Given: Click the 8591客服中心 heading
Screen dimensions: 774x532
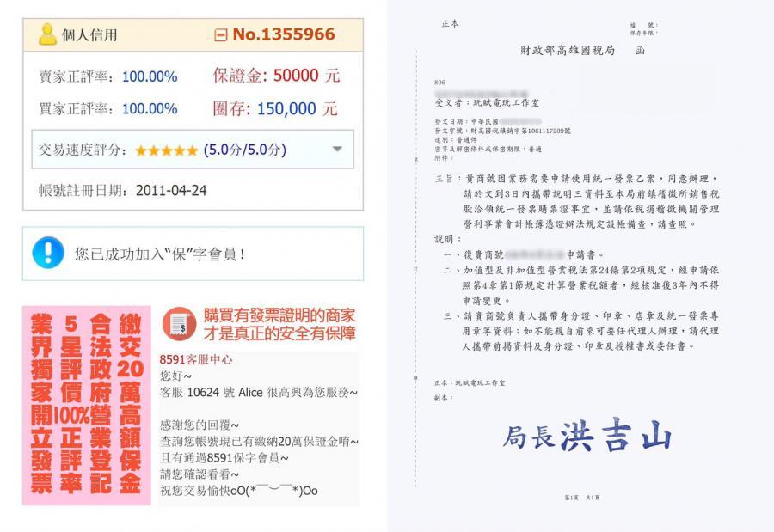Looking at the screenshot, I should click(196, 359).
